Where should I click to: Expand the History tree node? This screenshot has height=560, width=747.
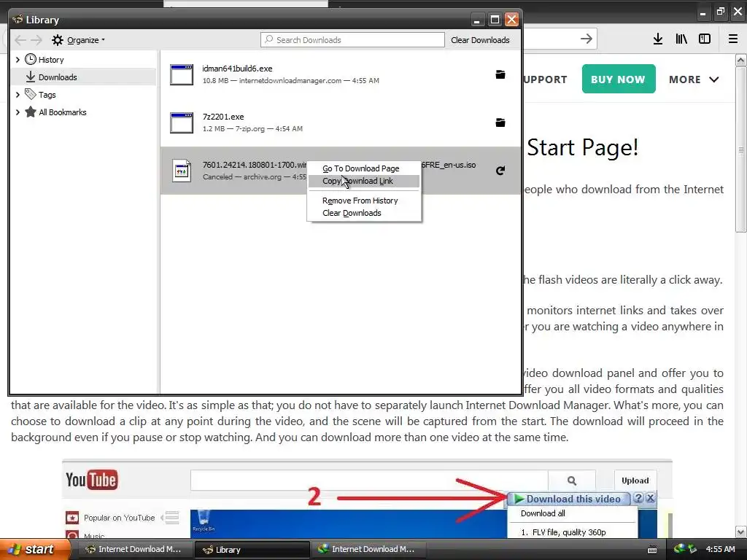(18, 60)
